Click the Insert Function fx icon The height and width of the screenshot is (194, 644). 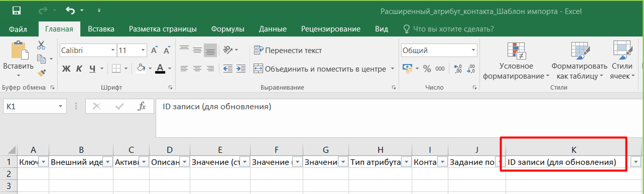[x=142, y=107]
